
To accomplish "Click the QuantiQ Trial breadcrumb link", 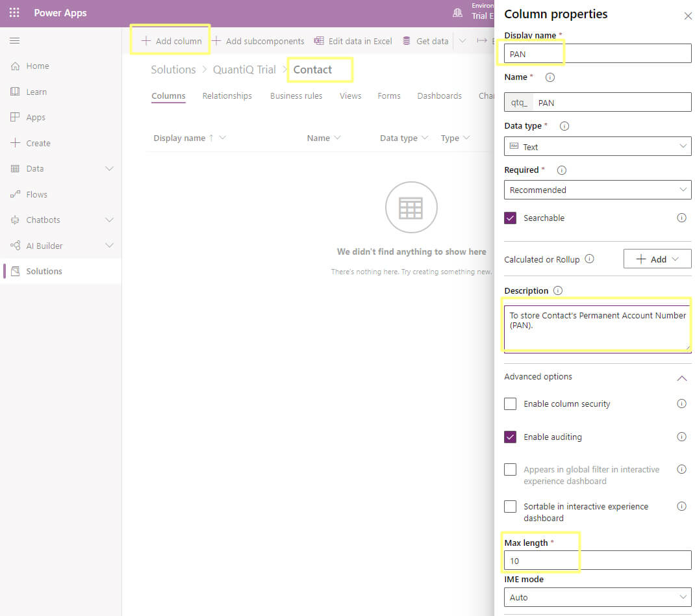I will pyautogui.click(x=245, y=69).
